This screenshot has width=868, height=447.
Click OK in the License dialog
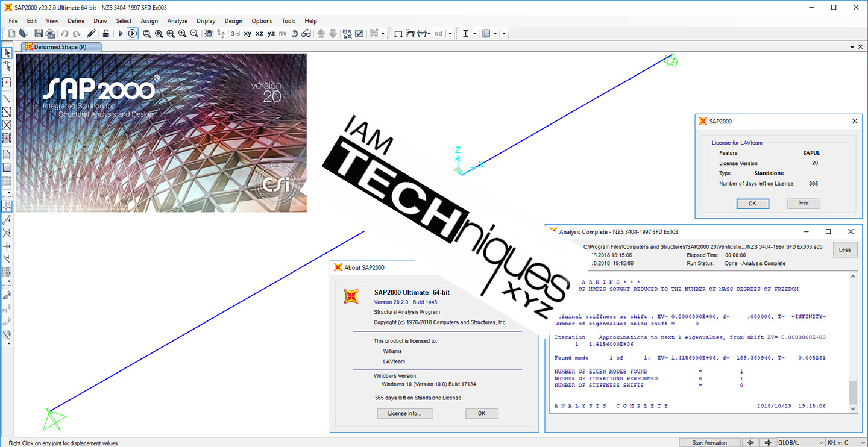[x=752, y=204]
